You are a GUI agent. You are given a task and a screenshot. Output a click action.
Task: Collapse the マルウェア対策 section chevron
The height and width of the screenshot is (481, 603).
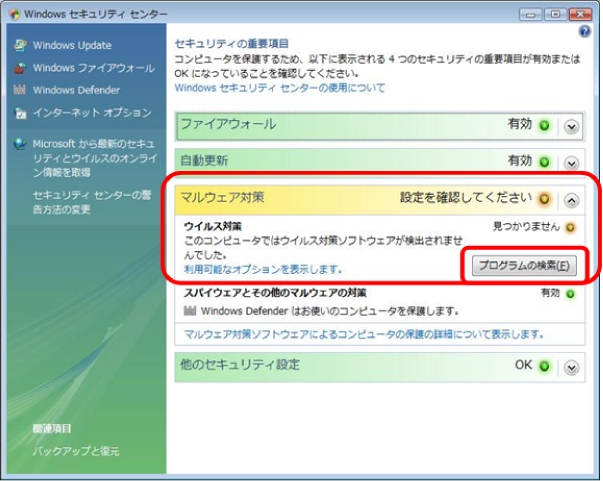click(x=571, y=199)
